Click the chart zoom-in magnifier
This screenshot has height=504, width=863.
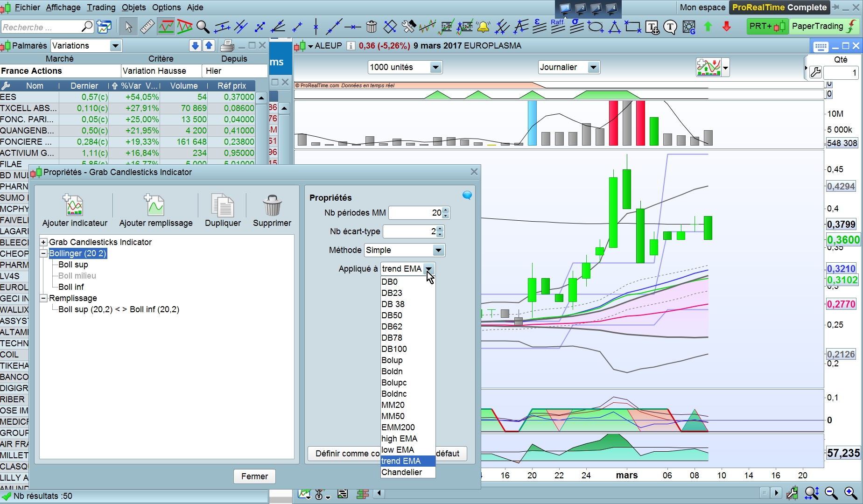point(850,493)
